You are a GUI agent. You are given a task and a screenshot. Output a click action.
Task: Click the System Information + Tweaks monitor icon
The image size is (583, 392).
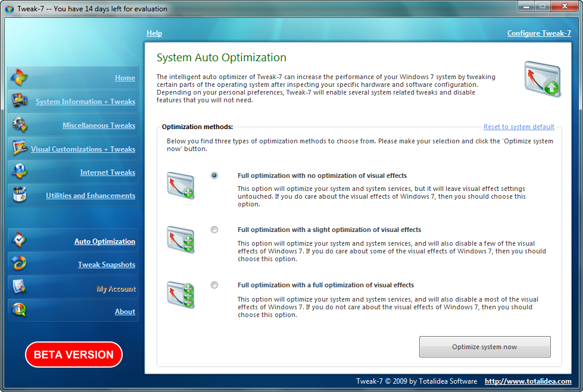coord(19,101)
